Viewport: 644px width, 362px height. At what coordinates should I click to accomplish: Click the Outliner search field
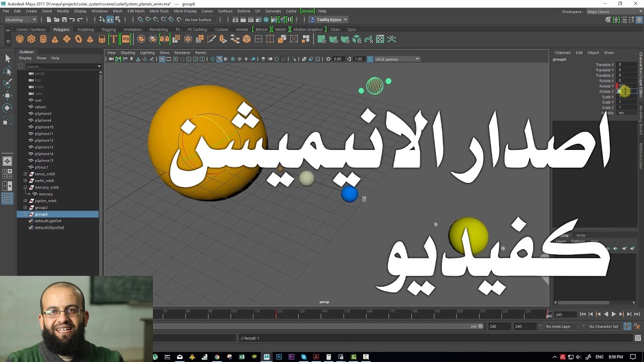[60, 66]
